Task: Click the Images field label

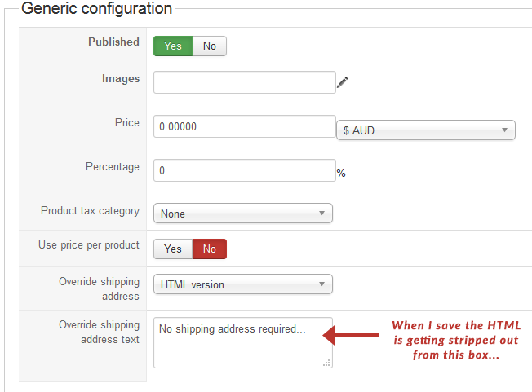Action: pos(121,79)
